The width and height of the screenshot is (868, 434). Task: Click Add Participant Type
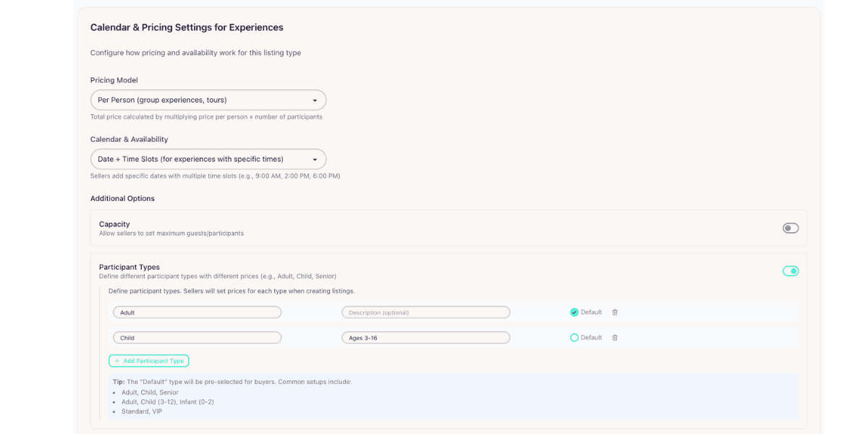click(x=148, y=360)
